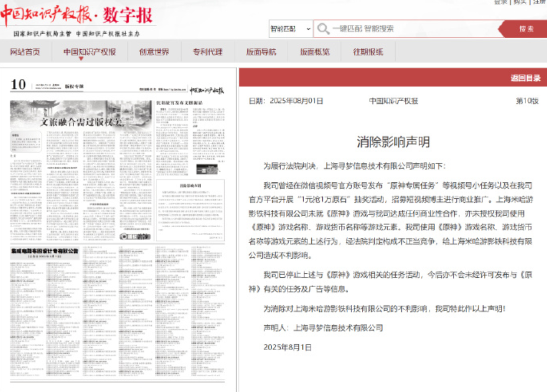Viewport: 547px width, 392px height.
Task: Open the 专利代理 menu item
Action: [x=208, y=52]
